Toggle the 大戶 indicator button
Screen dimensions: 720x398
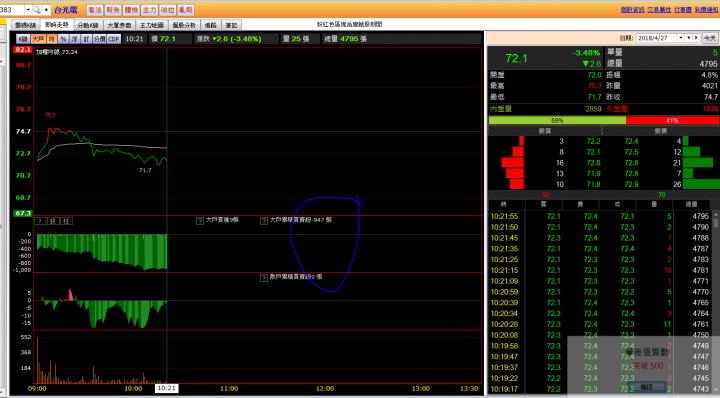pos(39,39)
